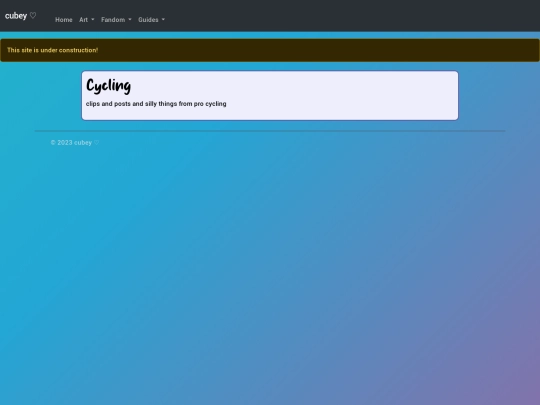Open the Art dropdown menu
The image size is (540, 405).
(86, 20)
